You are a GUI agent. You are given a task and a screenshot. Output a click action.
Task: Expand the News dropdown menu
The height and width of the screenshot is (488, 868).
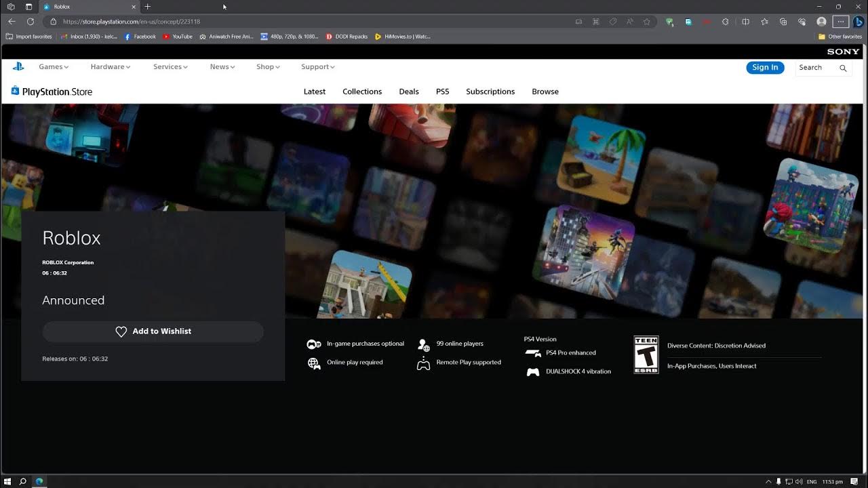(x=222, y=67)
